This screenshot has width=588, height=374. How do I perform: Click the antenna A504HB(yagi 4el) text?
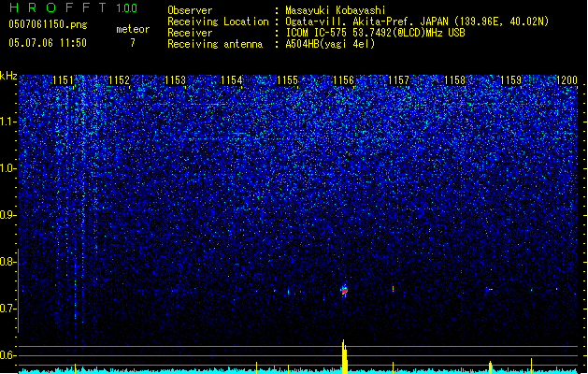330,44
